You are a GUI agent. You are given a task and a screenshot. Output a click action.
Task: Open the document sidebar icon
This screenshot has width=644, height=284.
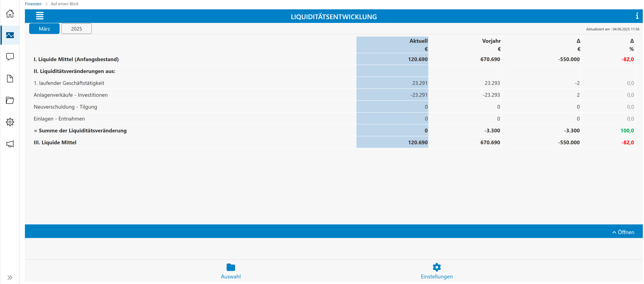coord(10,79)
